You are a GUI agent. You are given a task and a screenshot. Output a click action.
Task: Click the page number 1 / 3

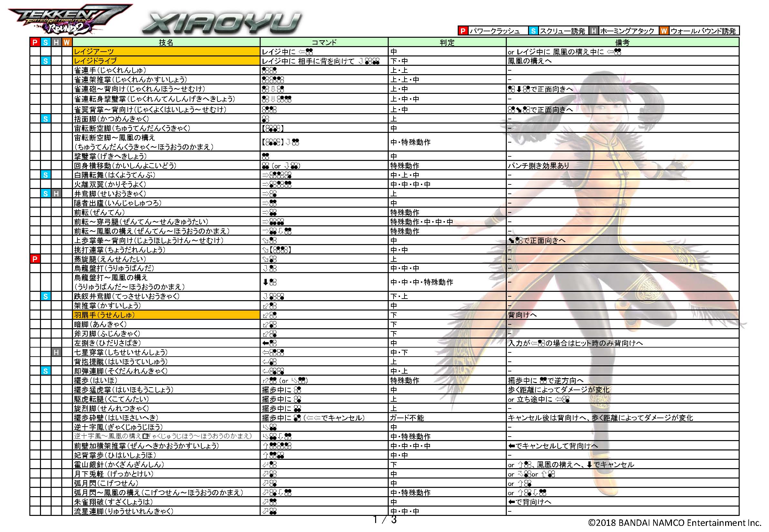click(x=384, y=520)
